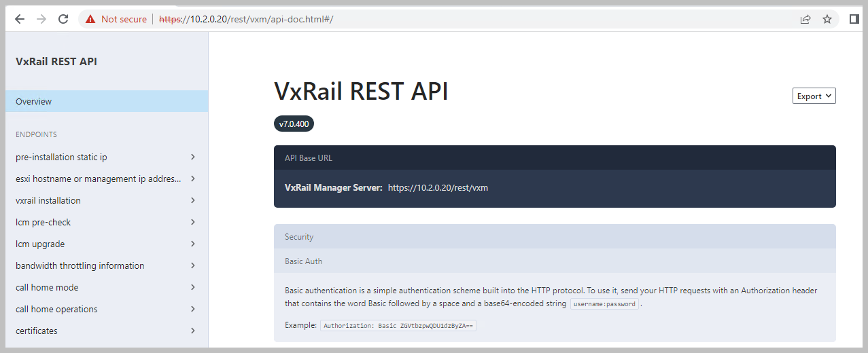Click the share page icon
868x353 pixels.
(x=805, y=19)
